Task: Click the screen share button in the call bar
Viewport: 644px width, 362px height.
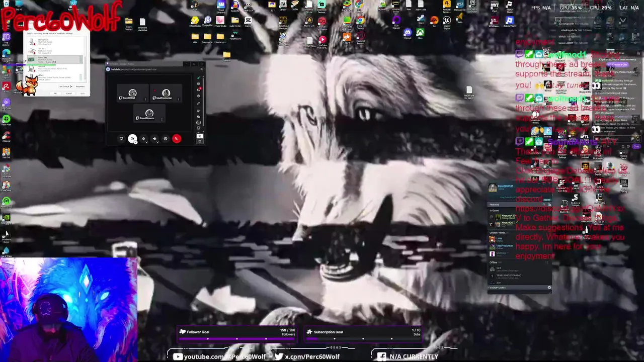Action: coord(121,138)
